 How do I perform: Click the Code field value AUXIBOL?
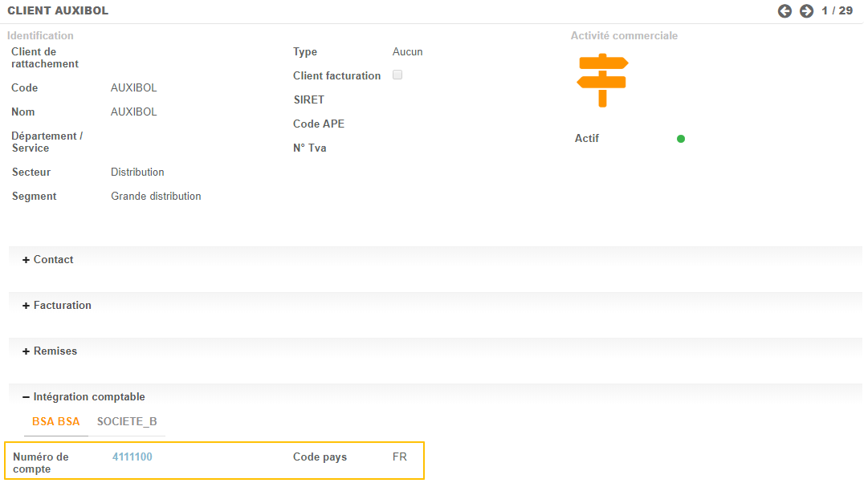tap(133, 88)
